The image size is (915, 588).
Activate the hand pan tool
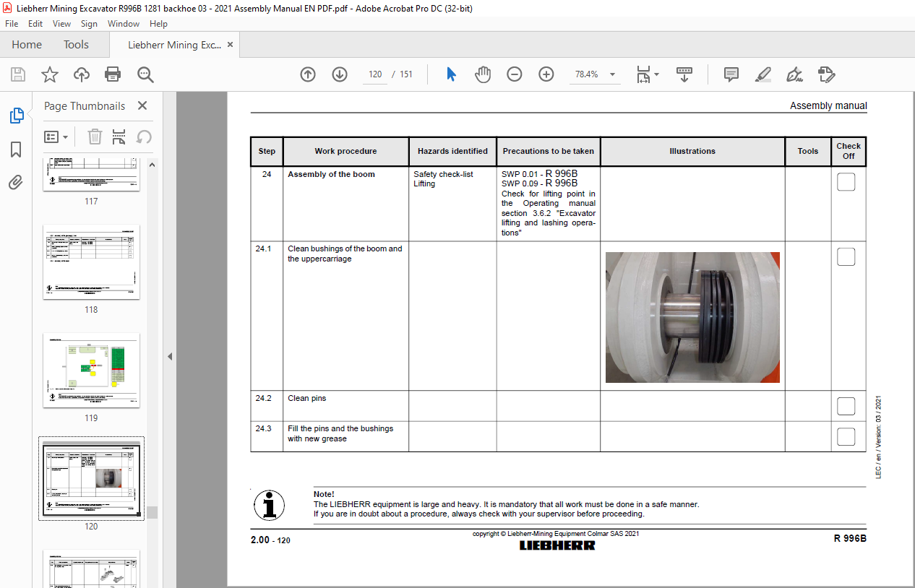tap(482, 74)
